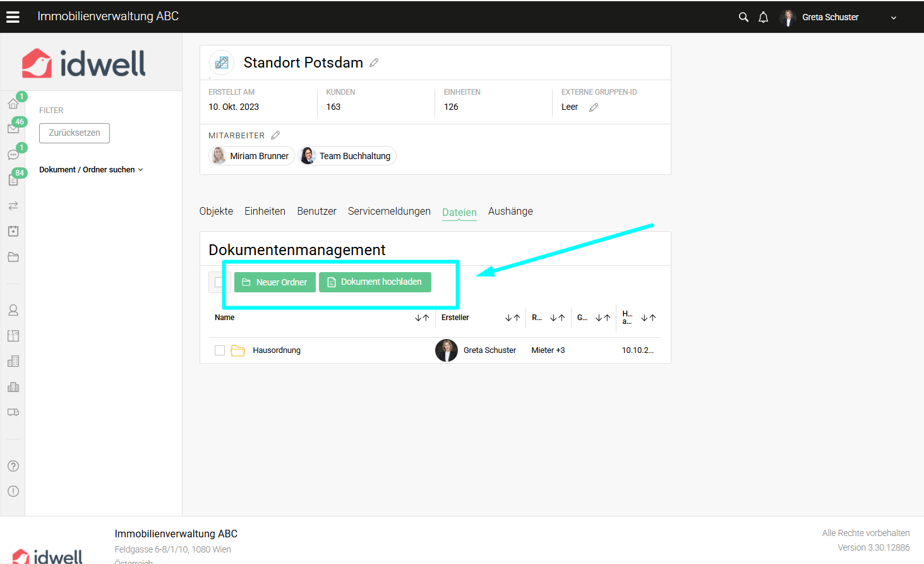Edit Standort Potsdam title pencil icon

(374, 63)
